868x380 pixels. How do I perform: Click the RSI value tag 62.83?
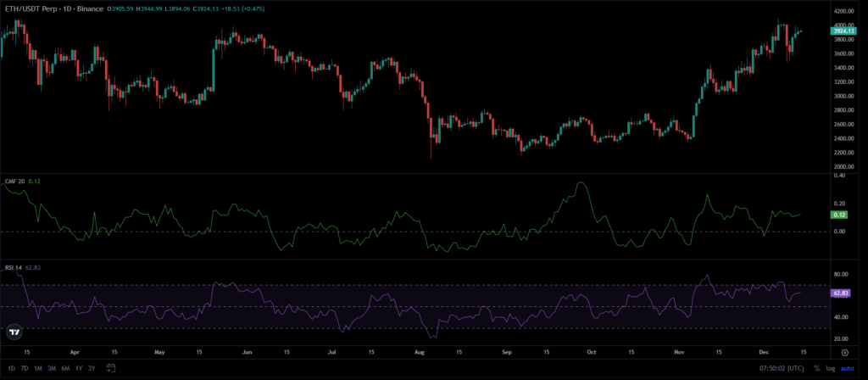840,293
